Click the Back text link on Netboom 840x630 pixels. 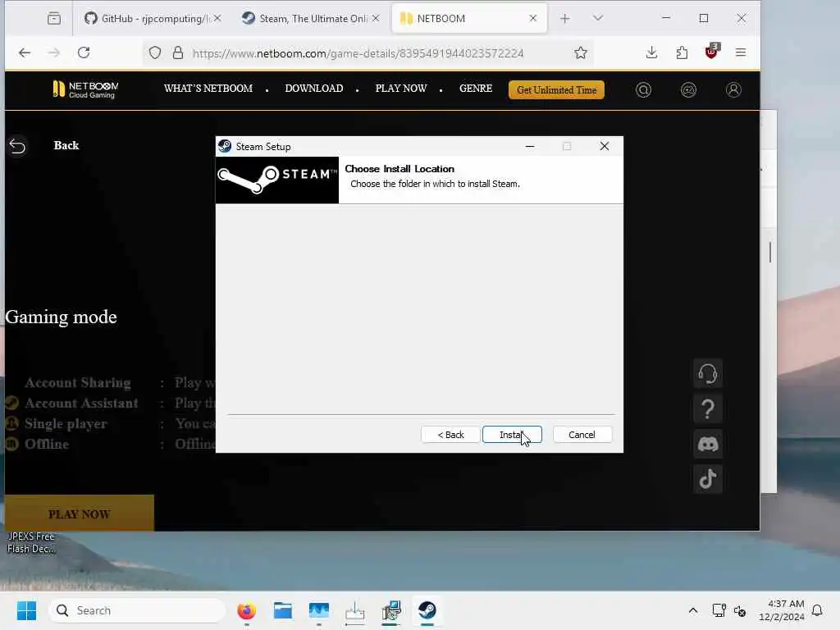click(x=66, y=145)
